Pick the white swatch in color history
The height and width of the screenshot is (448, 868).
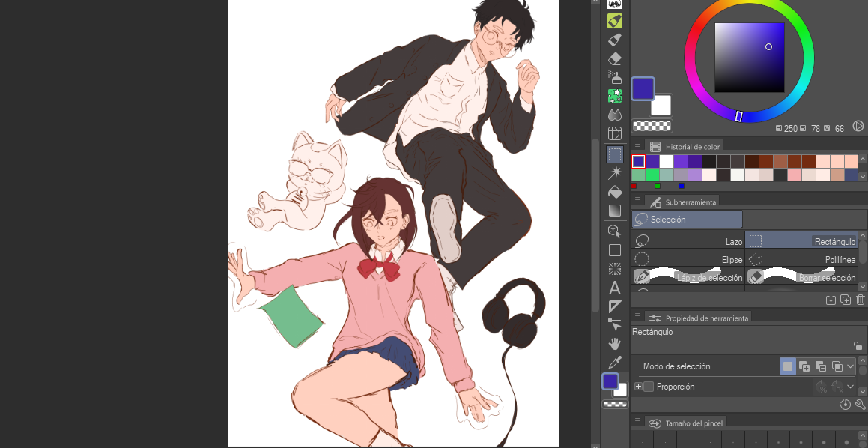pyautogui.click(x=666, y=161)
